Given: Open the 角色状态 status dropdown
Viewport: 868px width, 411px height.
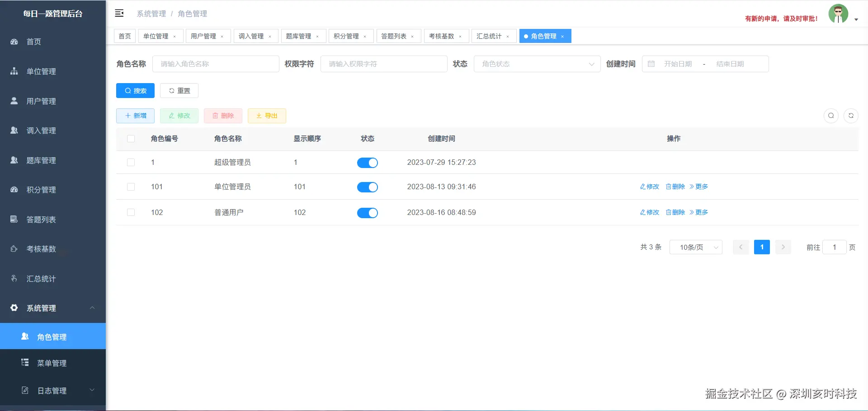Looking at the screenshot, I should 537,64.
